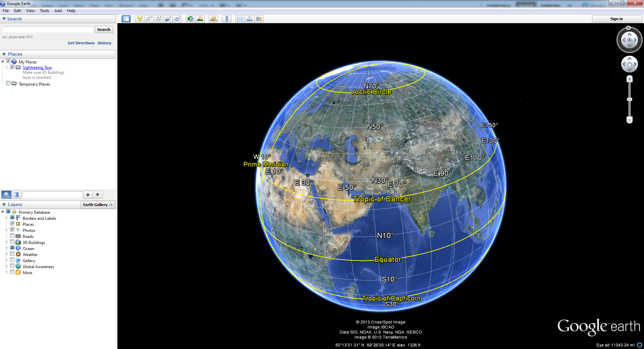644x349 pixels.
Task: Click the look joystick eye center
Action: click(x=630, y=40)
